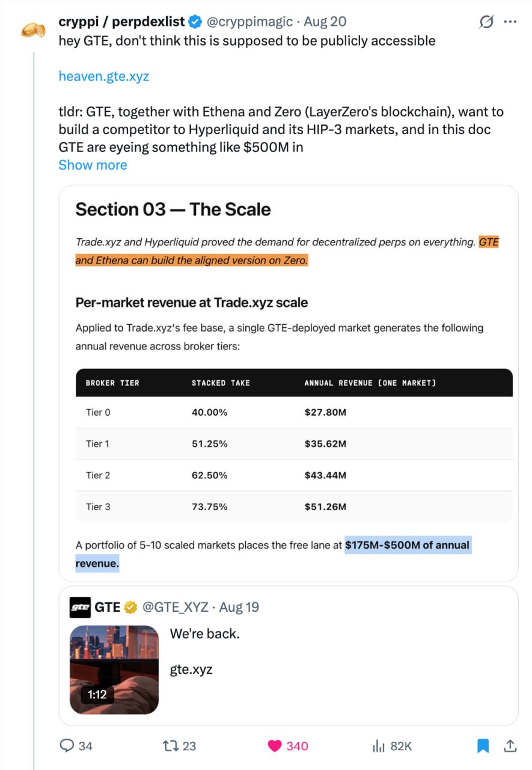This screenshot has width=532, height=770.
Task: Open cryppi profile avatar
Action: click(x=33, y=30)
